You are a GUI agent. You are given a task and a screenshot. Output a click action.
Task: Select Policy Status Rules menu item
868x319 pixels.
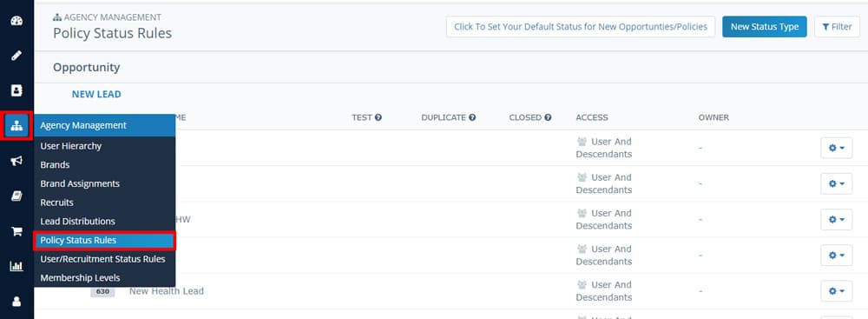pyautogui.click(x=105, y=240)
